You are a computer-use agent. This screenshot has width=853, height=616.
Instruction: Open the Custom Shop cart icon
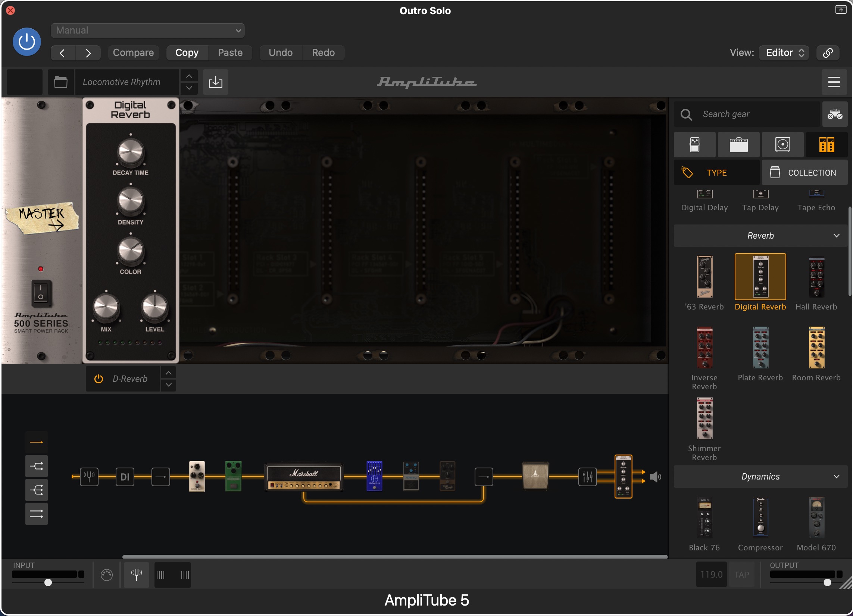(x=835, y=114)
